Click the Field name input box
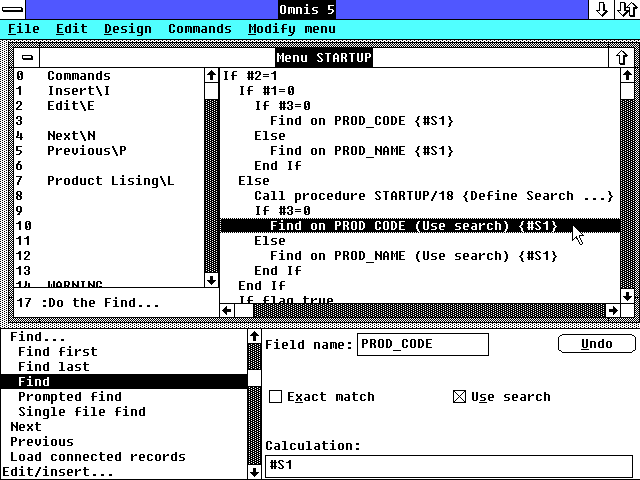The height and width of the screenshot is (480, 640). point(423,344)
